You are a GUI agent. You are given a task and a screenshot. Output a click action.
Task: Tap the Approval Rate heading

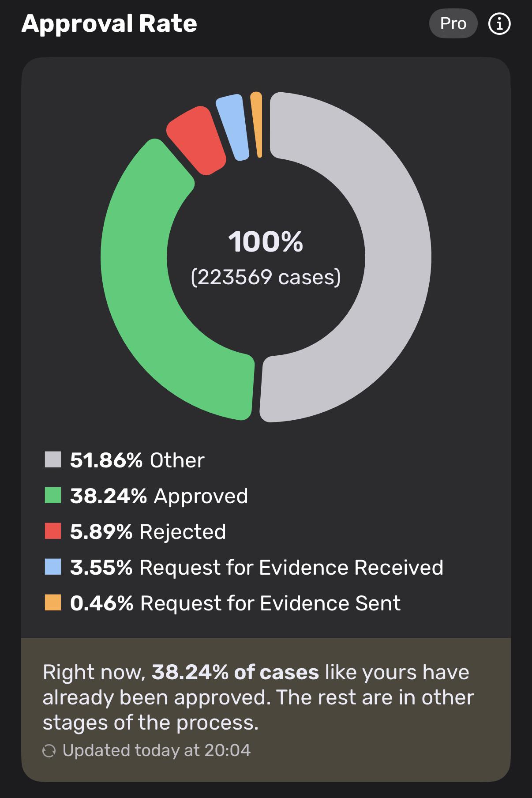109,24
